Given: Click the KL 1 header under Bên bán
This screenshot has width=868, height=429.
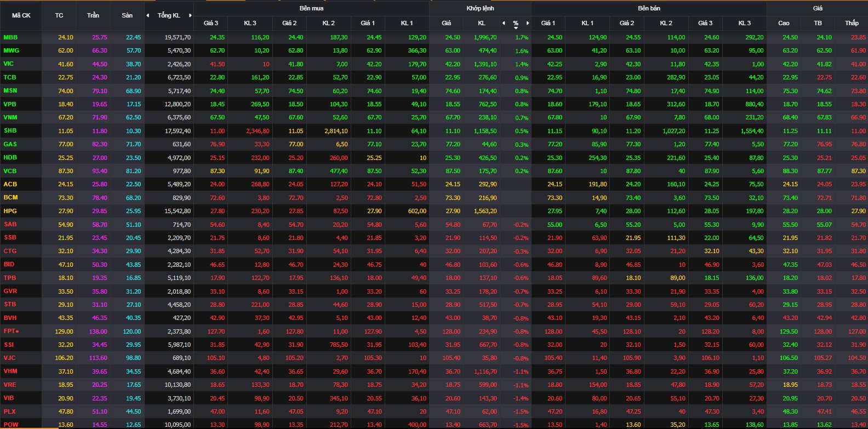Looking at the screenshot, I should coord(587,23).
